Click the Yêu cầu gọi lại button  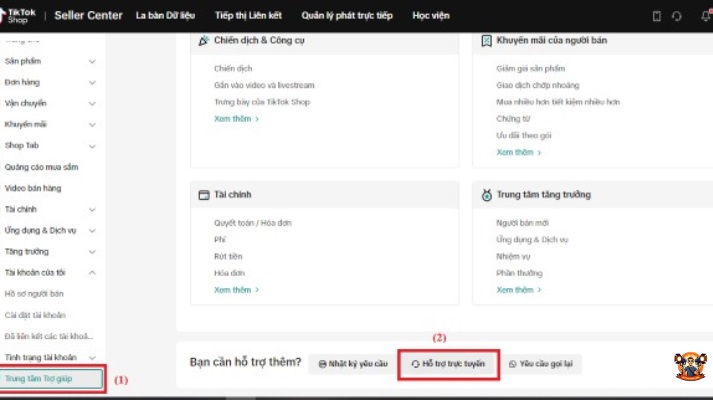point(542,365)
